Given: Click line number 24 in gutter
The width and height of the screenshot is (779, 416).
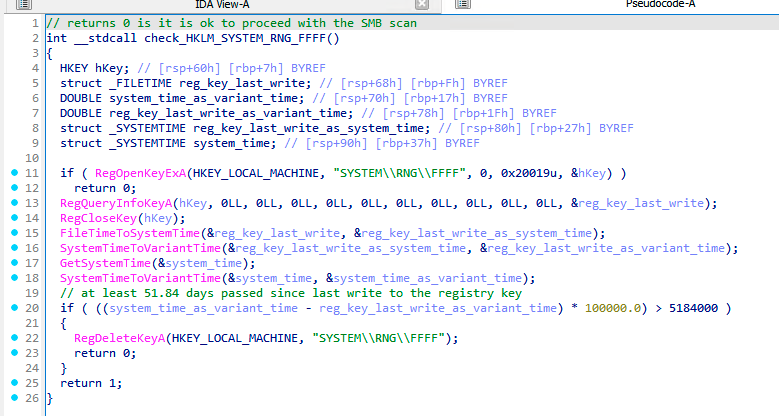Looking at the screenshot, I should click(x=32, y=368).
